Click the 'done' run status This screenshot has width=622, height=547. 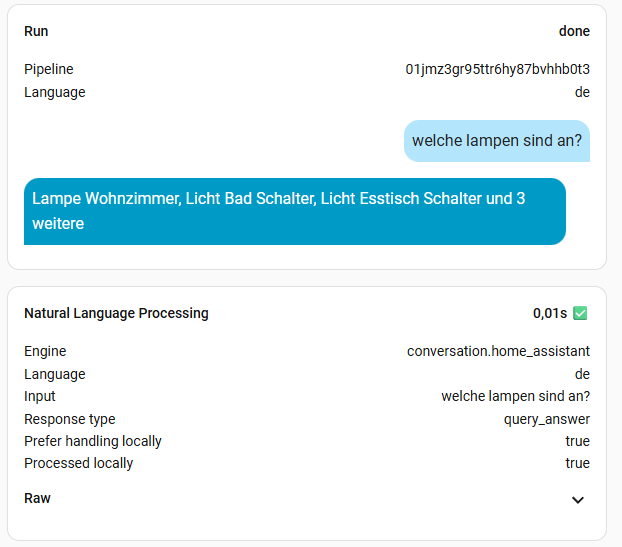coord(574,31)
